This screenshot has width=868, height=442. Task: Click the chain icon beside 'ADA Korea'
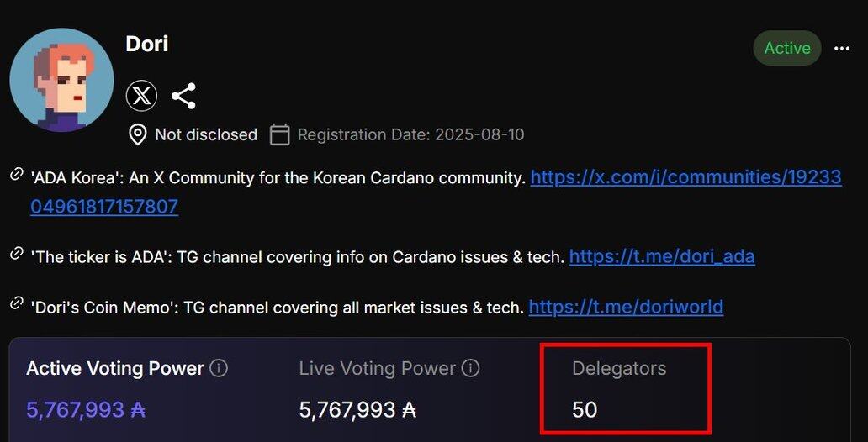(16, 175)
